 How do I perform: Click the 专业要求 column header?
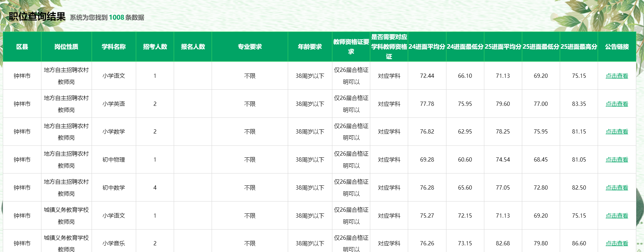250,47
